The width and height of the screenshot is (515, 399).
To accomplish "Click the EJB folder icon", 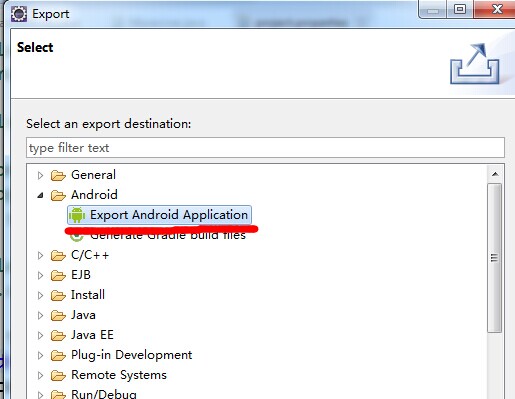I will pyautogui.click(x=58, y=276).
